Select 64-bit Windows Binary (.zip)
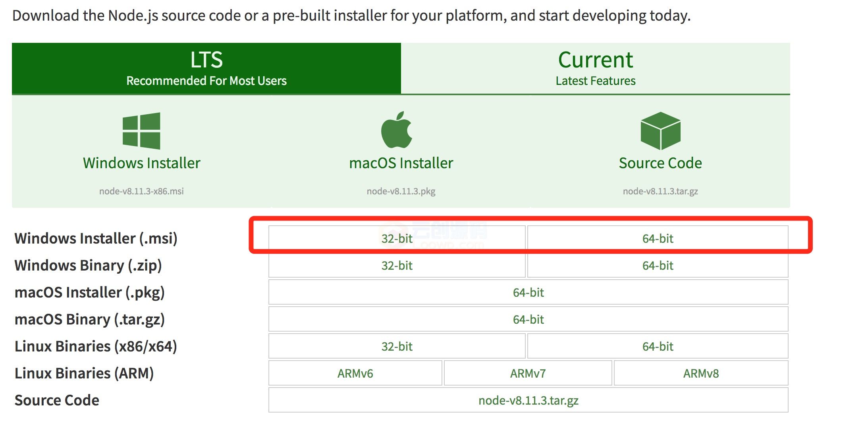The width and height of the screenshot is (868, 430). pyautogui.click(x=658, y=265)
